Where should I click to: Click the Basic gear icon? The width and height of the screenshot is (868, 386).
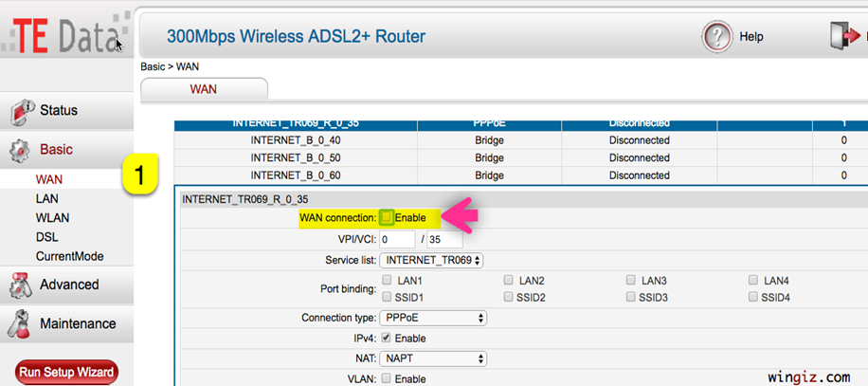click(x=21, y=150)
